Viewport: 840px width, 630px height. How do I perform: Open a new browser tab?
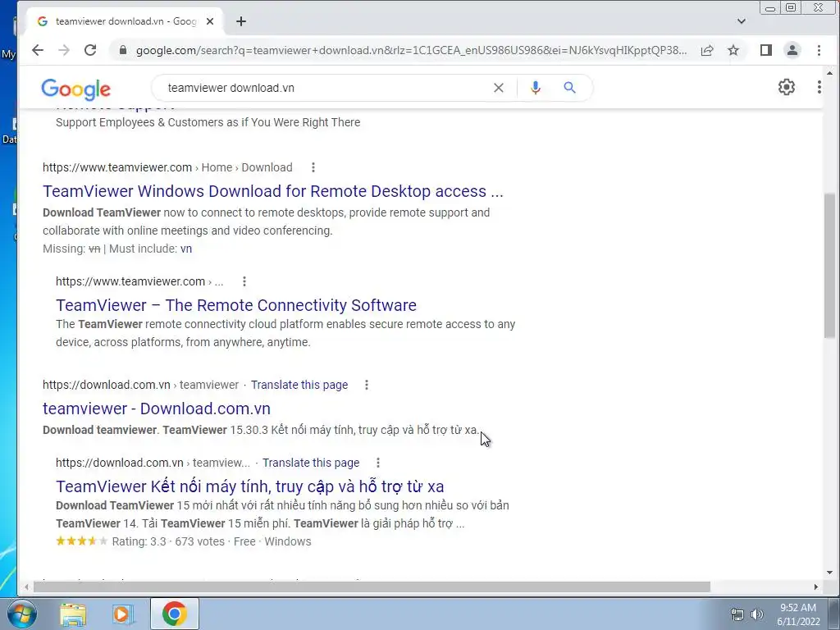tap(241, 21)
